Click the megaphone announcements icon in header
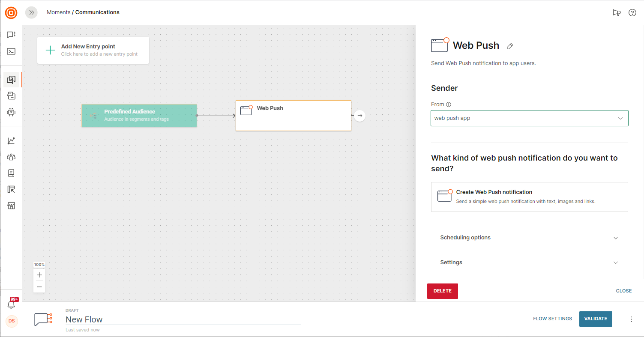 pos(617,13)
